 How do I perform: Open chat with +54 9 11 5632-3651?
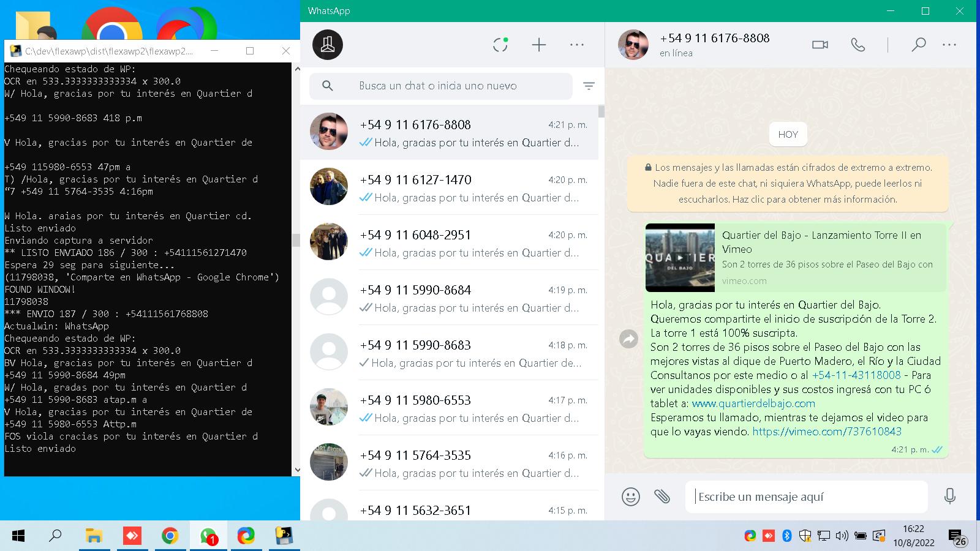click(x=449, y=507)
